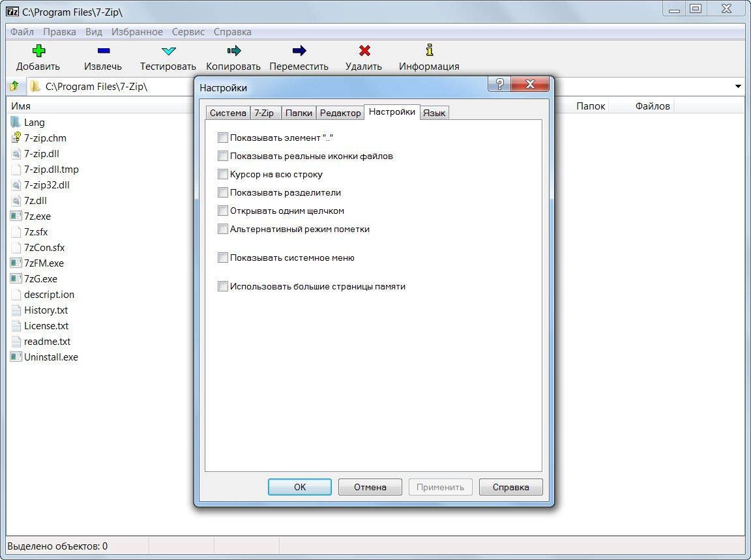The height and width of the screenshot is (560, 751).
Task: Select the descript.ion file name
Action: (49, 295)
